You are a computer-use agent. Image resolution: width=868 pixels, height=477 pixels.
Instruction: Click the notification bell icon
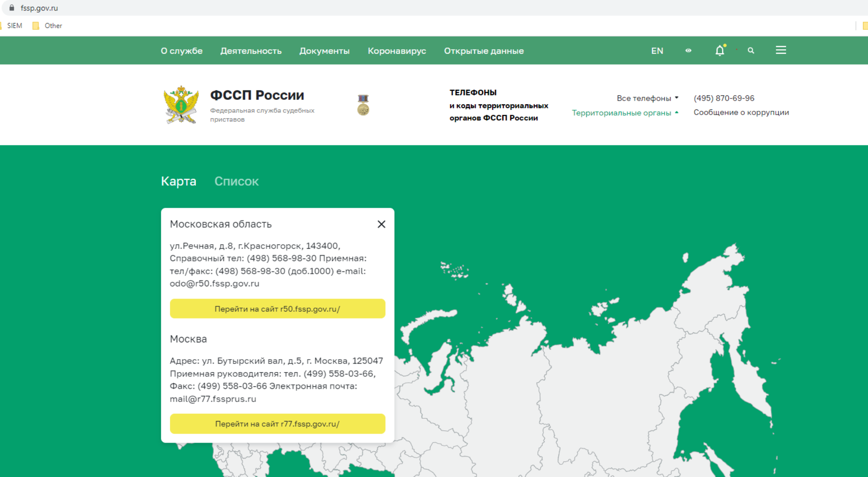tap(720, 51)
